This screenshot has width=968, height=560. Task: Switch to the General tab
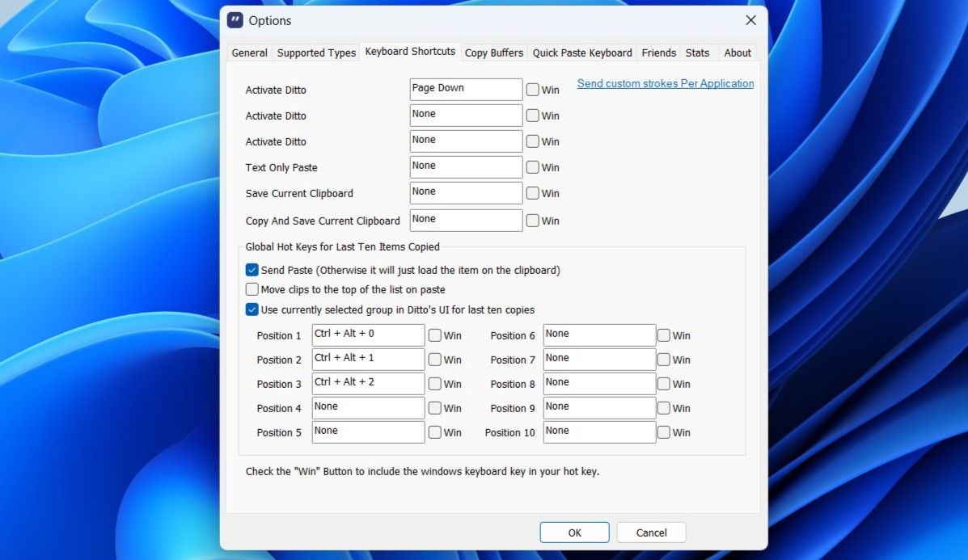point(248,52)
